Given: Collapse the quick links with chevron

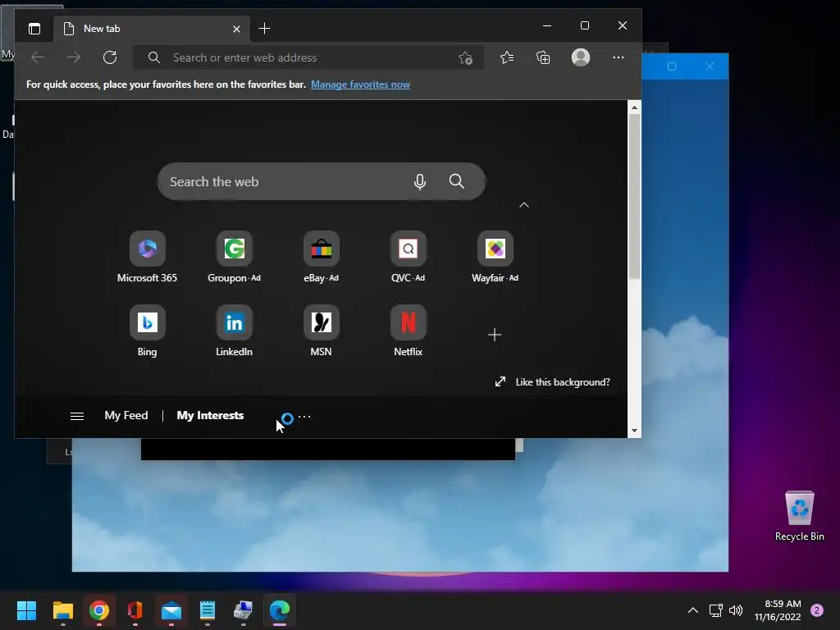Looking at the screenshot, I should point(524,204).
